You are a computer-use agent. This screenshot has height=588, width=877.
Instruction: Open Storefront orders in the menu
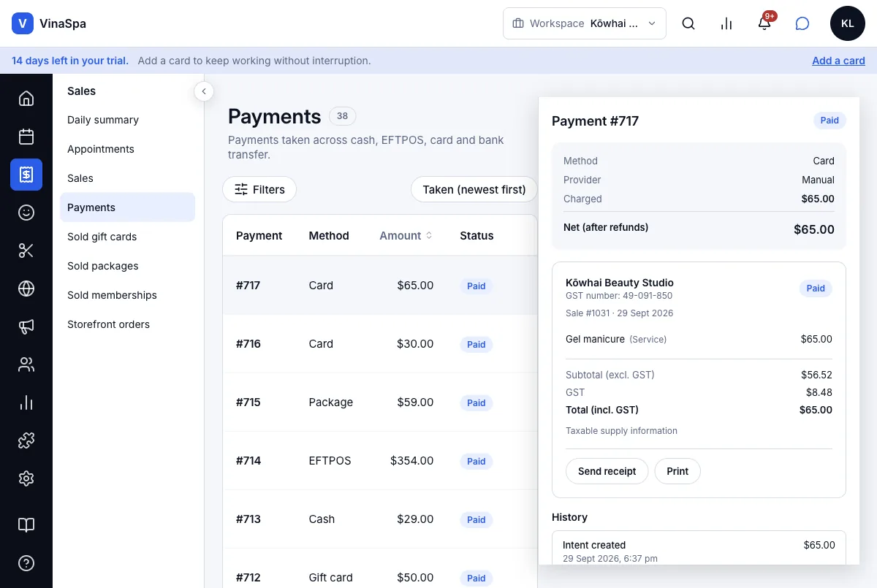(x=128, y=324)
